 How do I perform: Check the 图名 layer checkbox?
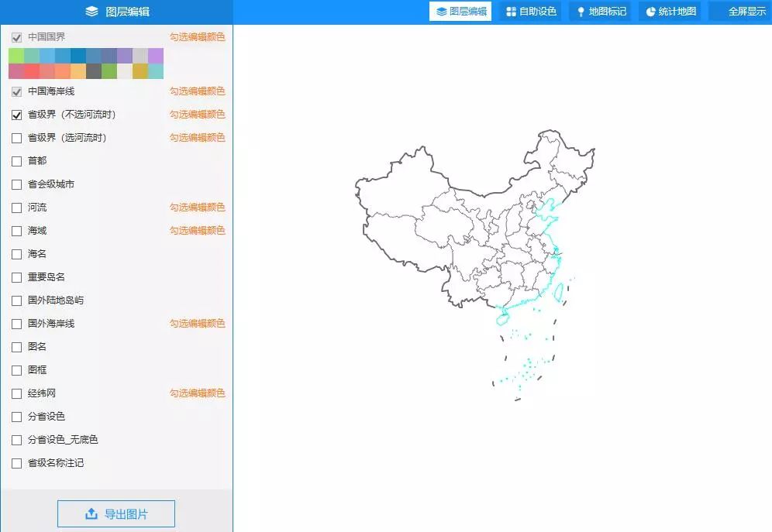point(17,347)
